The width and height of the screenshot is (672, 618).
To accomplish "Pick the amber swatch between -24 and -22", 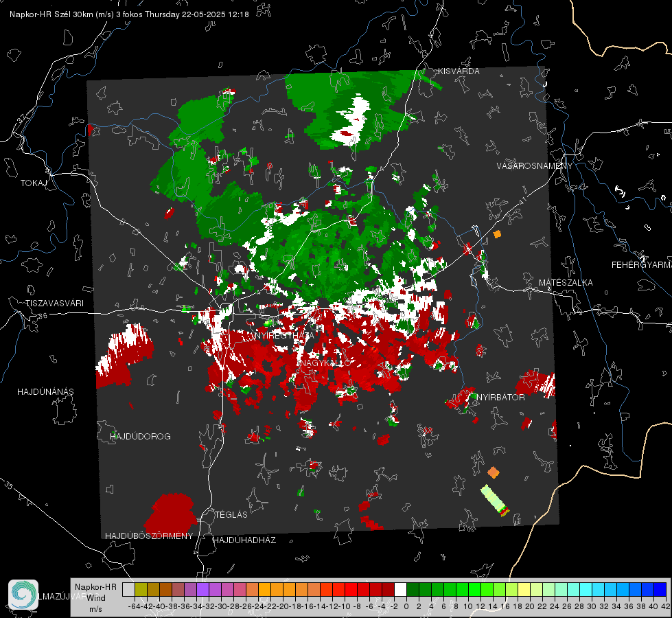I will click(264, 589).
